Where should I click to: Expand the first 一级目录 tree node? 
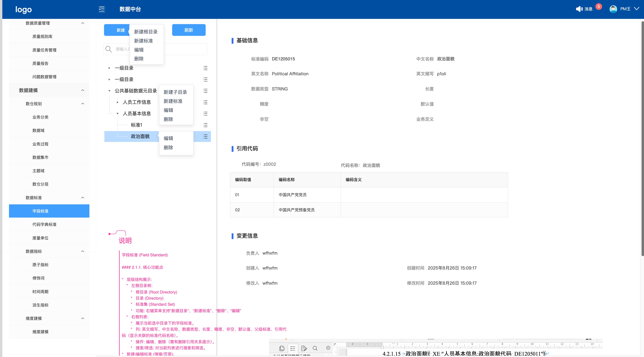[x=109, y=68]
